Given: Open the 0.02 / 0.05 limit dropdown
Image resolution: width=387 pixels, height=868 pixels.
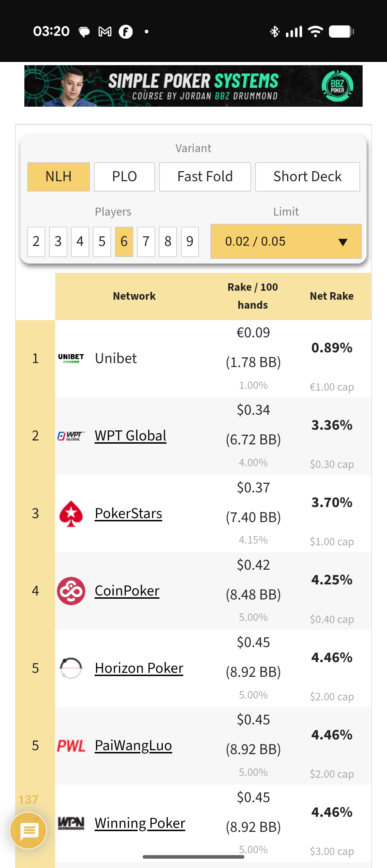Looking at the screenshot, I should coord(286,241).
